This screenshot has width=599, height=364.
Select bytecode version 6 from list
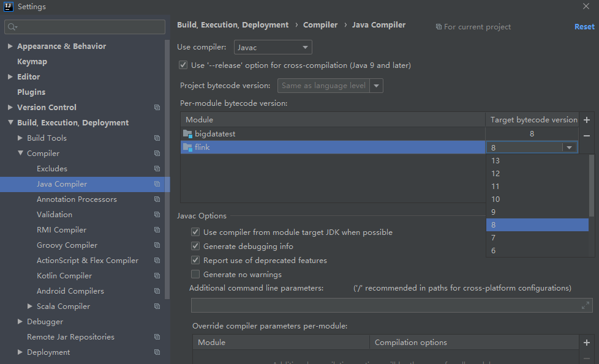pos(537,251)
